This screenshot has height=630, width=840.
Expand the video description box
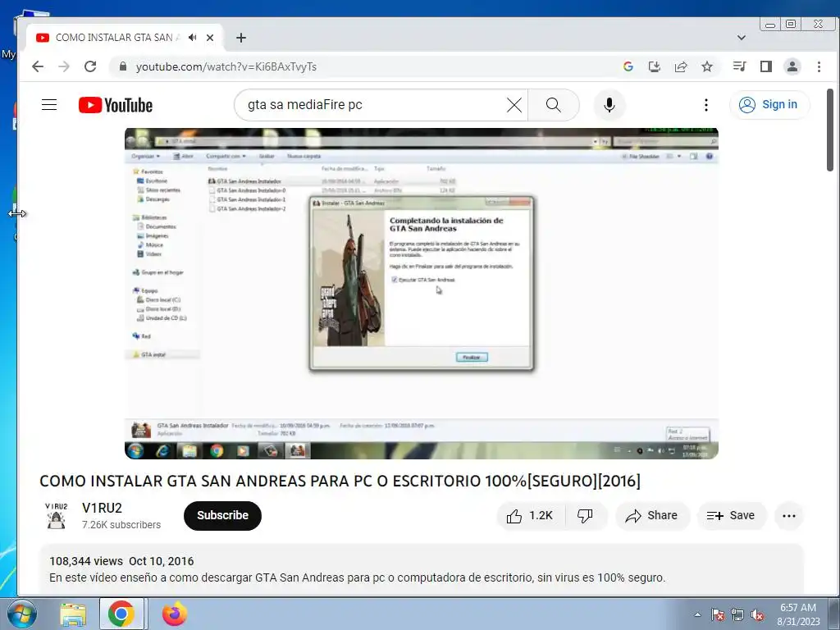click(421, 569)
